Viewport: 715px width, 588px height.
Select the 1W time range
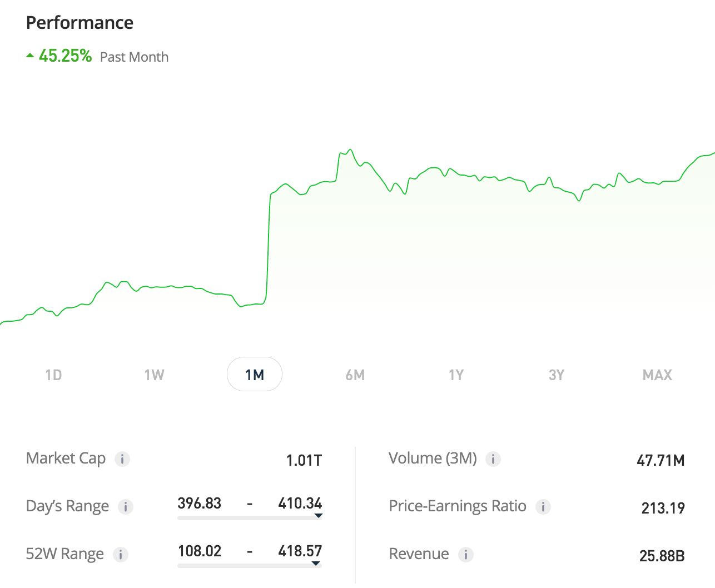coord(154,375)
